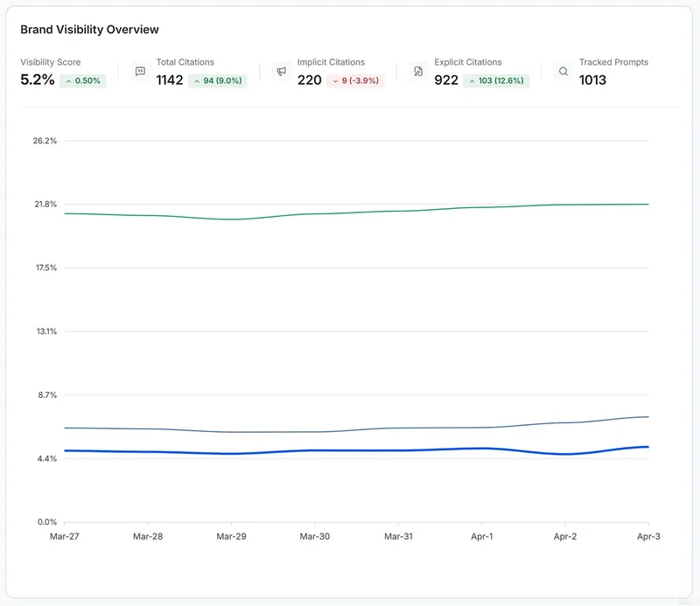Viewport: 700px width, 606px height.
Task: Select the Visibility Score 5.2% value
Action: [x=38, y=80]
